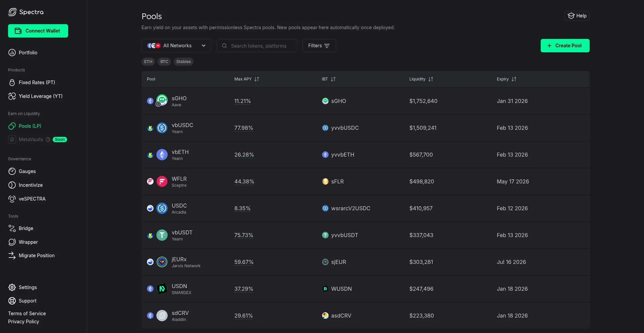Toggle the ETH filter chip
This screenshot has height=333, width=644.
(x=148, y=62)
